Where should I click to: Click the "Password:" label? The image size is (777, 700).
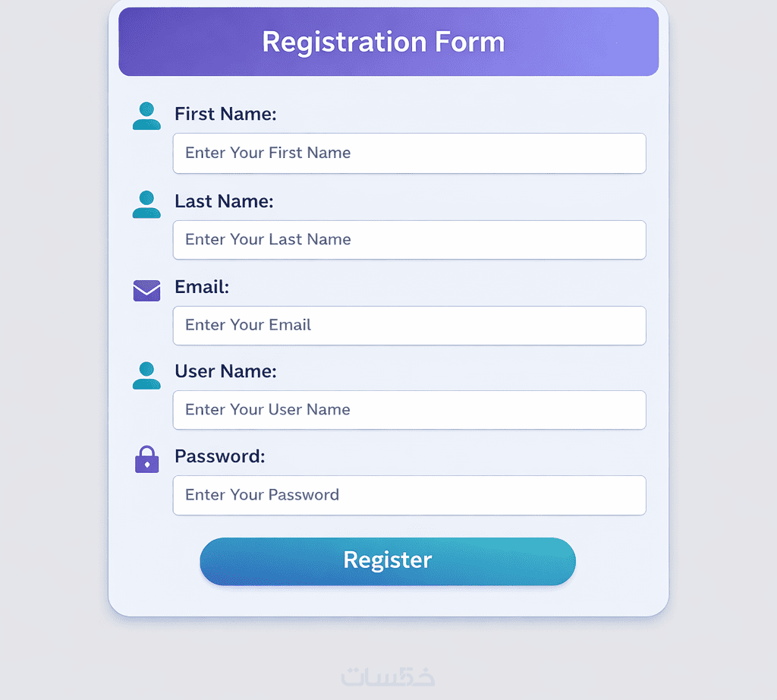pyautogui.click(x=220, y=456)
